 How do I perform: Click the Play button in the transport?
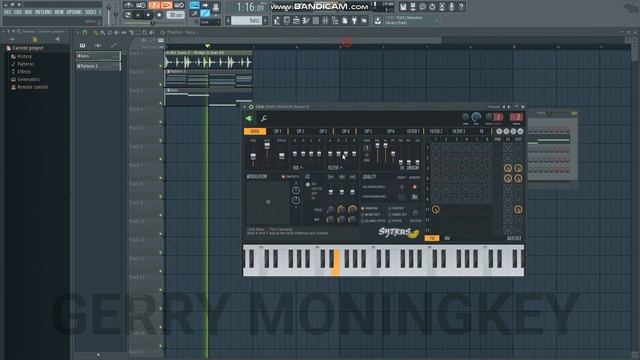(x=138, y=15)
